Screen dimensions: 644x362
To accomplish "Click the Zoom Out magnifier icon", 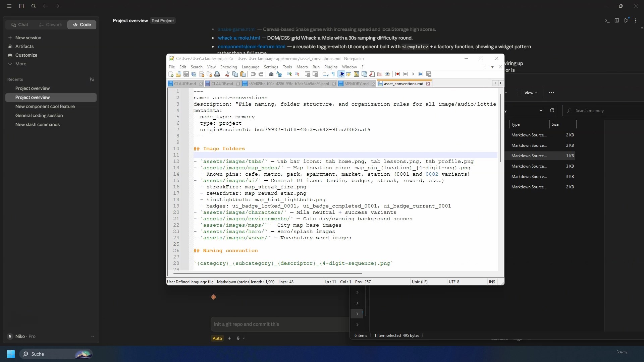I will pos(297,74).
